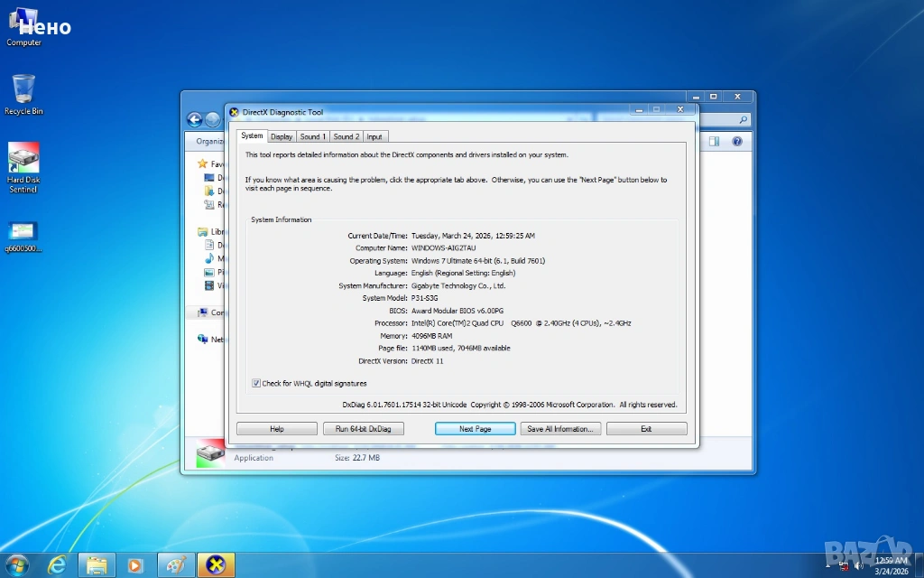This screenshot has width=924, height=578.
Task: Switch to the Display tab
Action: pos(282,136)
